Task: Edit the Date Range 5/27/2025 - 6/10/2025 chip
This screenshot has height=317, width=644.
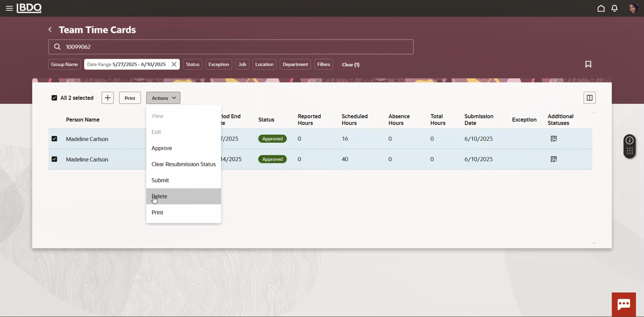Action: [126, 64]
